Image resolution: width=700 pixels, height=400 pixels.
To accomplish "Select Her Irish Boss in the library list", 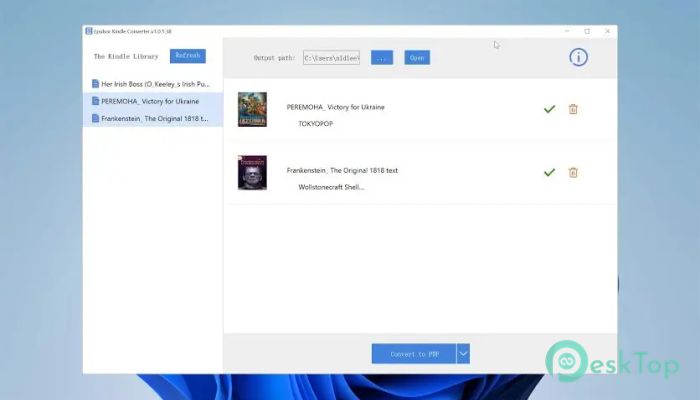I will [153, 84].
